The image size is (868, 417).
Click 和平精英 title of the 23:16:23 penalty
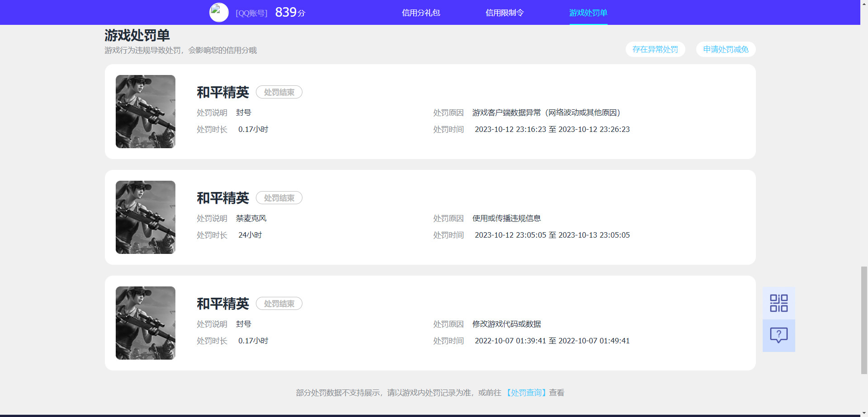(223, 92)
